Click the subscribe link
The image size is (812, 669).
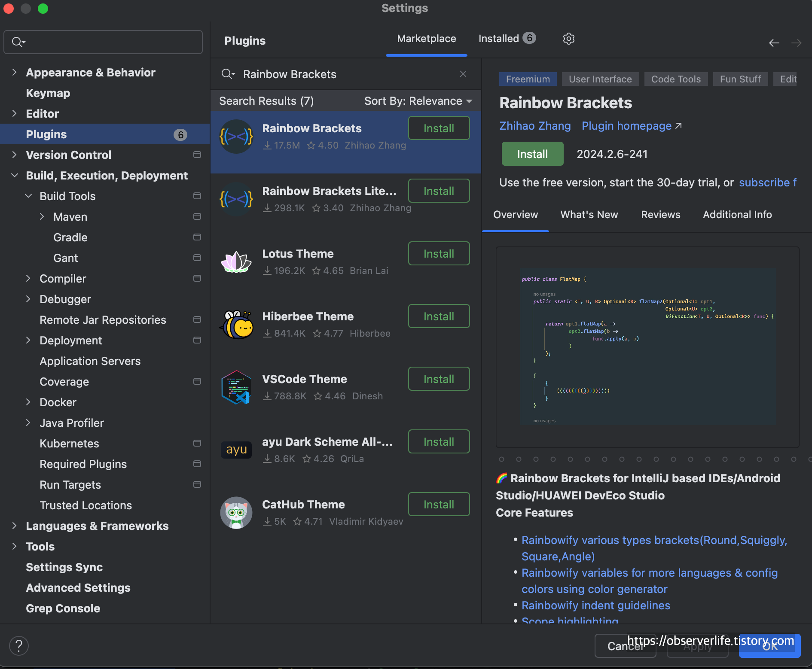767,182
